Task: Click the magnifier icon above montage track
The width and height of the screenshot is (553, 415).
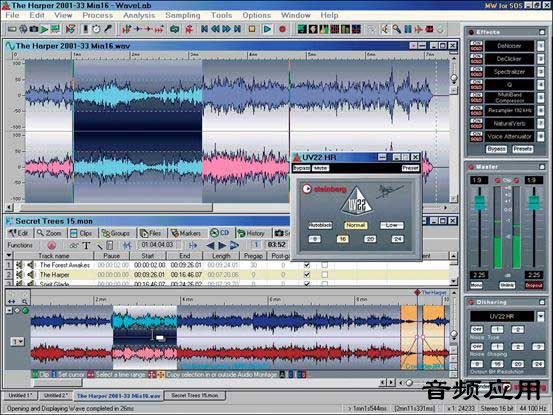Action: click(24, 301)
